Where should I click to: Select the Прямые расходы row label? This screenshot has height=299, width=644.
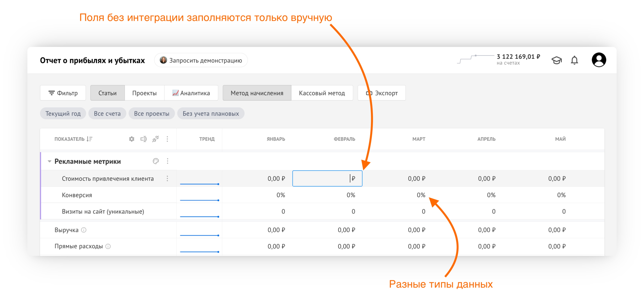point(79,246)
